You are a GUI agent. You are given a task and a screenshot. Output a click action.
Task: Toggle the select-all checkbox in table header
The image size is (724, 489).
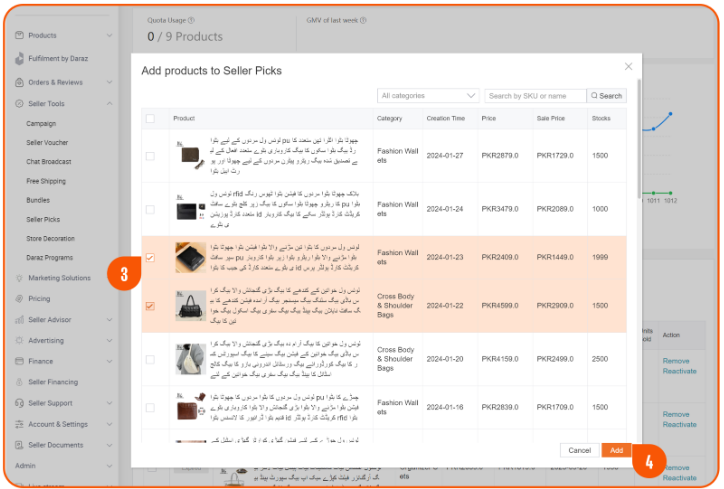click(150, 118)
